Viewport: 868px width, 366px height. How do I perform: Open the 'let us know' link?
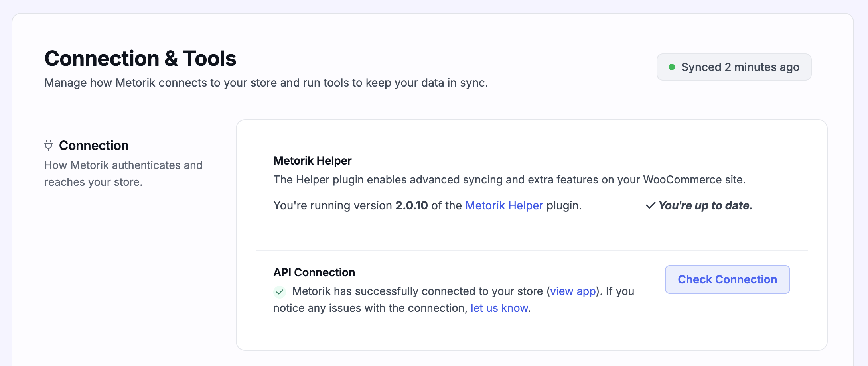[x=499, y=308]
